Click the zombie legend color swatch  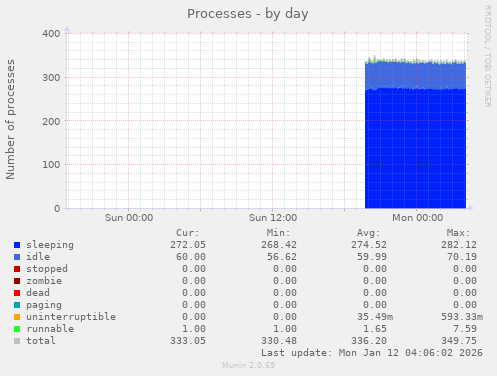(17, 281)
